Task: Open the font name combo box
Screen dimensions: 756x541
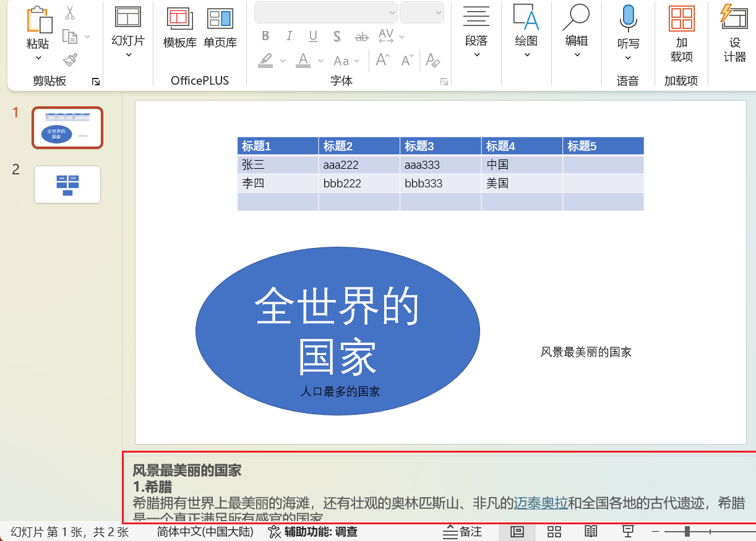Action: click(x=325, y=12)
